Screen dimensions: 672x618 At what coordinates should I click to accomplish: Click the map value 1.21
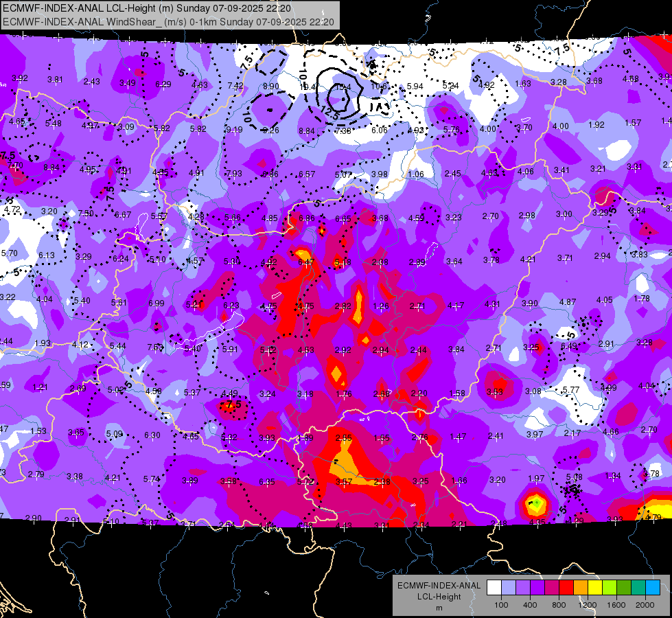click(40, 387)
